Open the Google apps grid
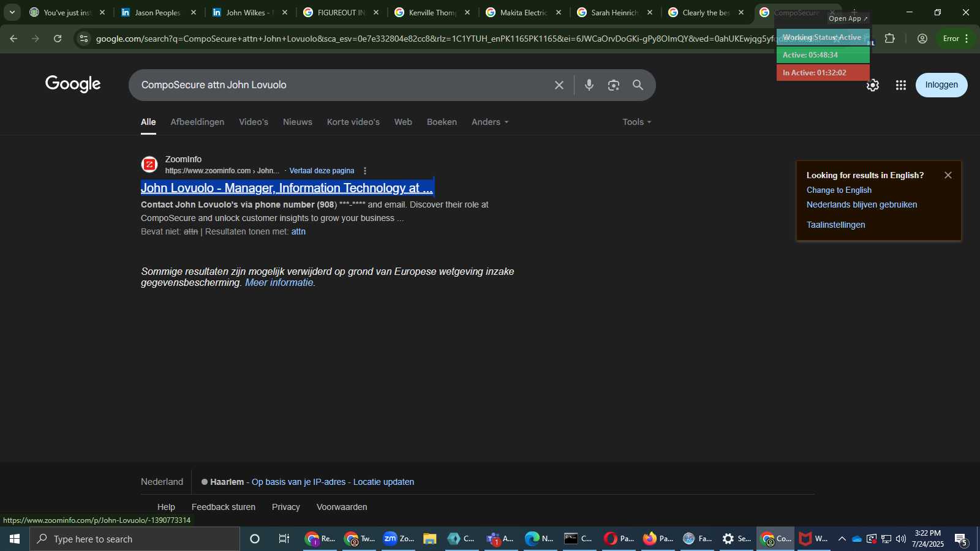 click(x=900, y=85)
